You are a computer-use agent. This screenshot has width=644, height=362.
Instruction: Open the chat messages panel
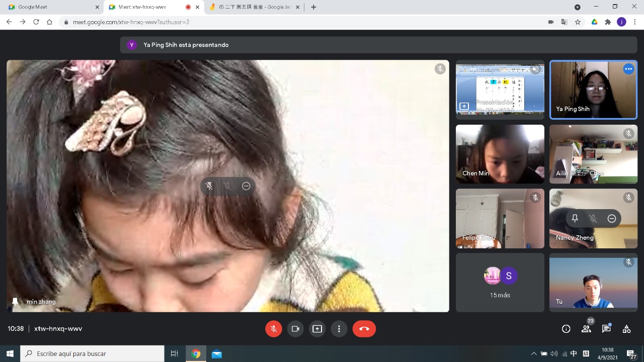606,329
